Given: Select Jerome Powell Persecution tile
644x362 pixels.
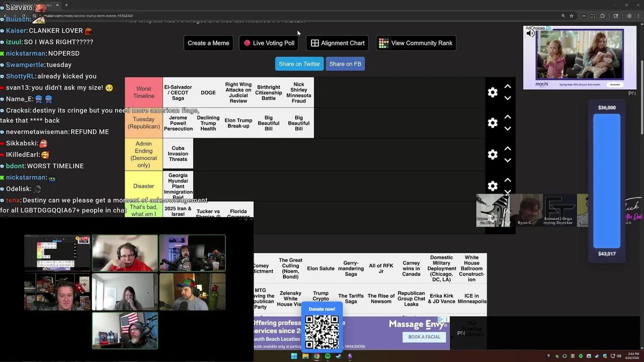Looking at the screenshot, I should pos(178,123).
